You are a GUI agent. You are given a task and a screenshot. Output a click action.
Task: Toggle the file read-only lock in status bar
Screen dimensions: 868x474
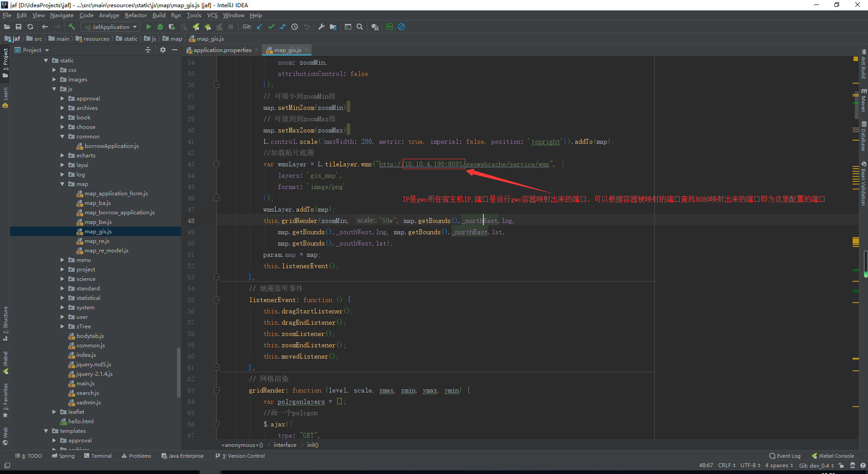coord(841,465)
